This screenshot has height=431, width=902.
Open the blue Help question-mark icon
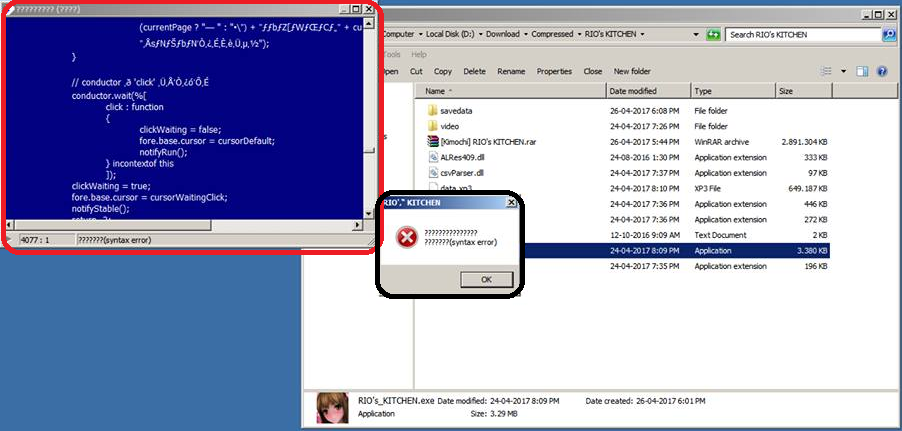881,71
